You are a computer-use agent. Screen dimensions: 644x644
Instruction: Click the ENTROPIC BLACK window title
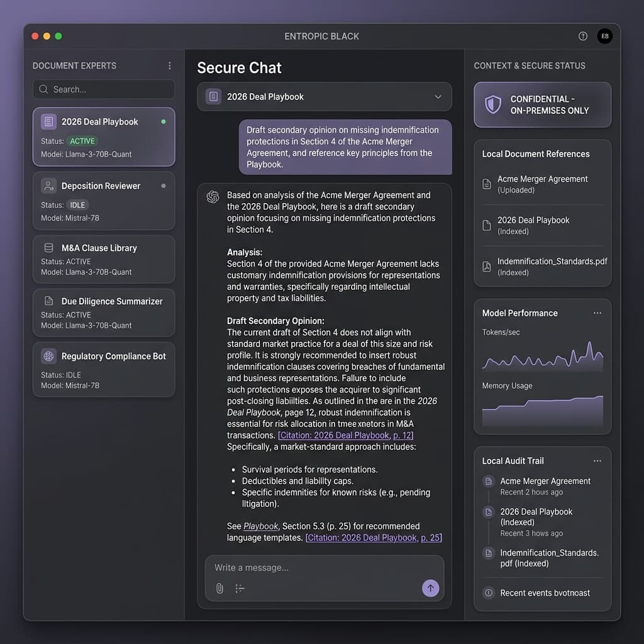click(x=321, y=36)
